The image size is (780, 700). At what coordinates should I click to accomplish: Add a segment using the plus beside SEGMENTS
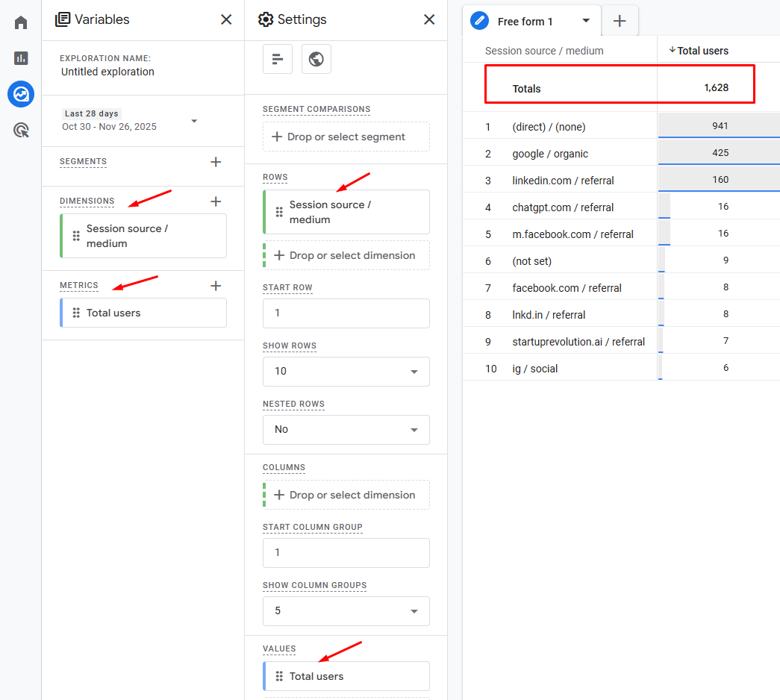tap(216, 161)
